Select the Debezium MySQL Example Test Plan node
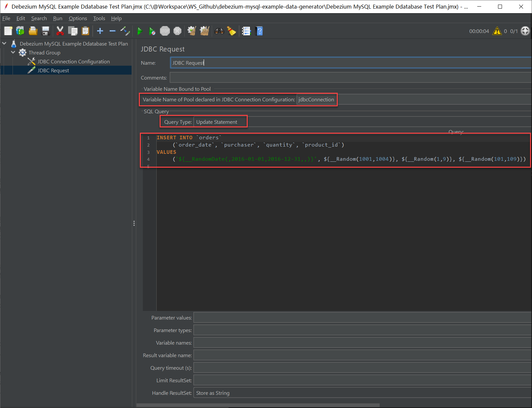This screenshot has width=532, height=408. point(74,44)
